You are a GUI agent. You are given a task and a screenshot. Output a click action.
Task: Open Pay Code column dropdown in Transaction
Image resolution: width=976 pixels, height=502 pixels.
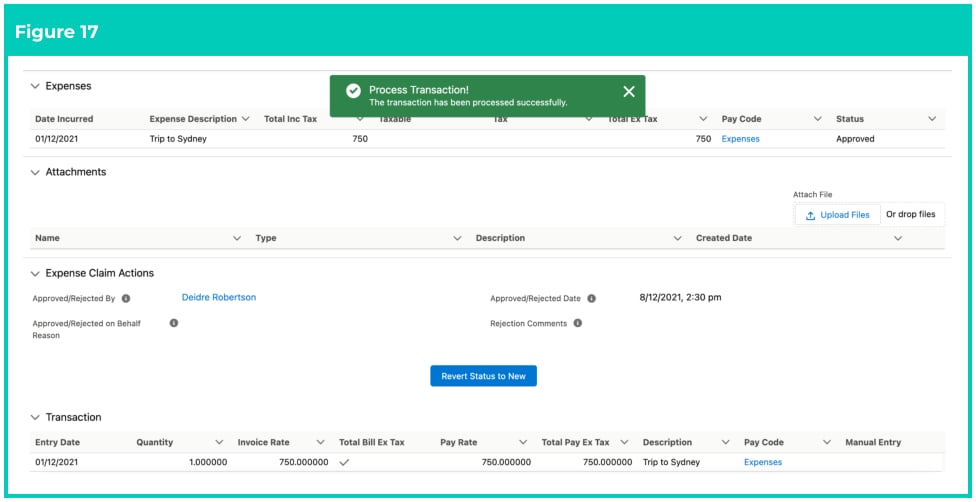827,442
